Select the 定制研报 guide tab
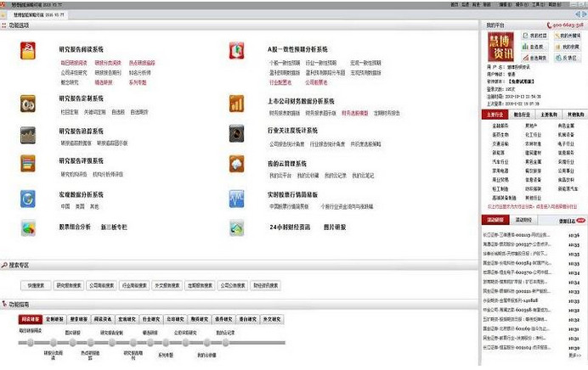The image size is (588, 370). (54, 319)
